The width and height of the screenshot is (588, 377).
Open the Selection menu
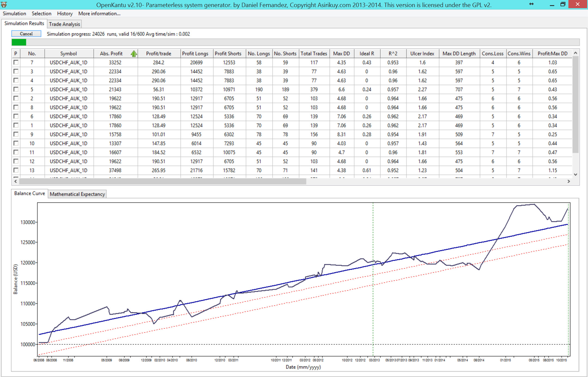coord(41,14)
